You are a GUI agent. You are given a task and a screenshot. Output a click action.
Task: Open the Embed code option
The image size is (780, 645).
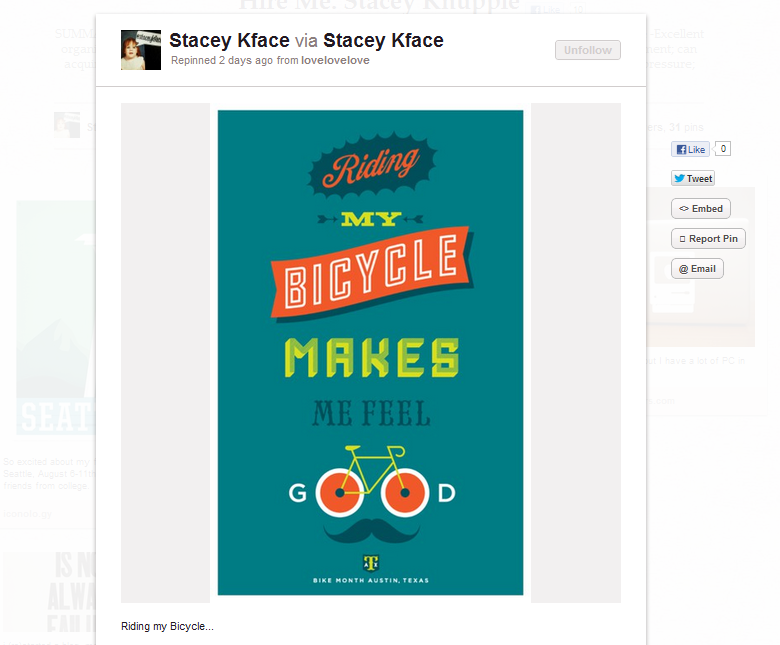coord(700,209)
